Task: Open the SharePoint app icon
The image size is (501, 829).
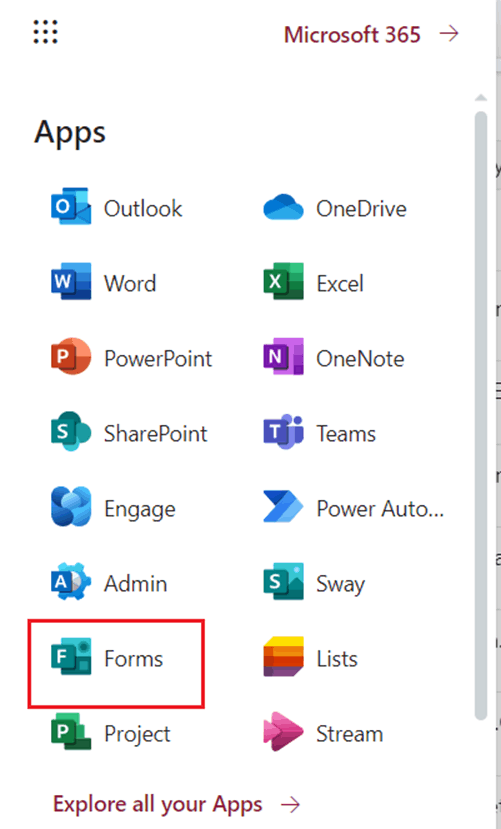Action: tap(71, 432)
